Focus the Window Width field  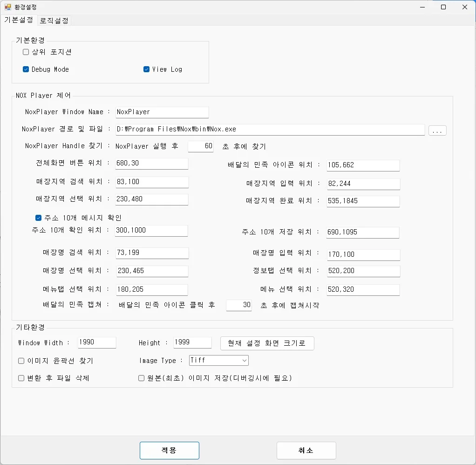click(x=97, y=342)
